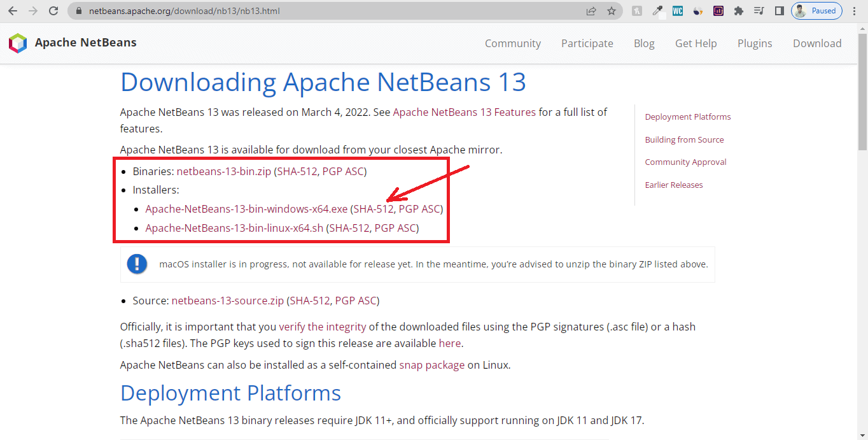Image resolution: width=868 pixels, height=440 pixels.
Task: Open the circular orange-blue extension icon
Action: (x=698, y=11)
